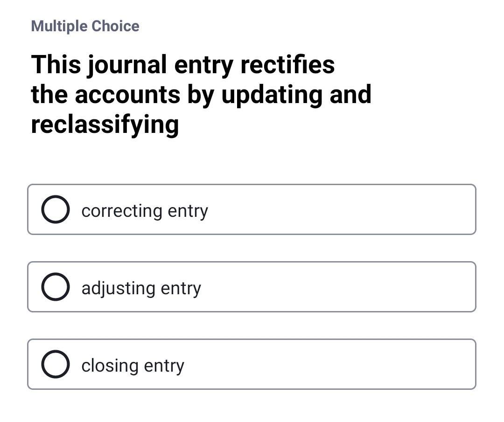Click the word reclassifying in the question

[105, 124]
